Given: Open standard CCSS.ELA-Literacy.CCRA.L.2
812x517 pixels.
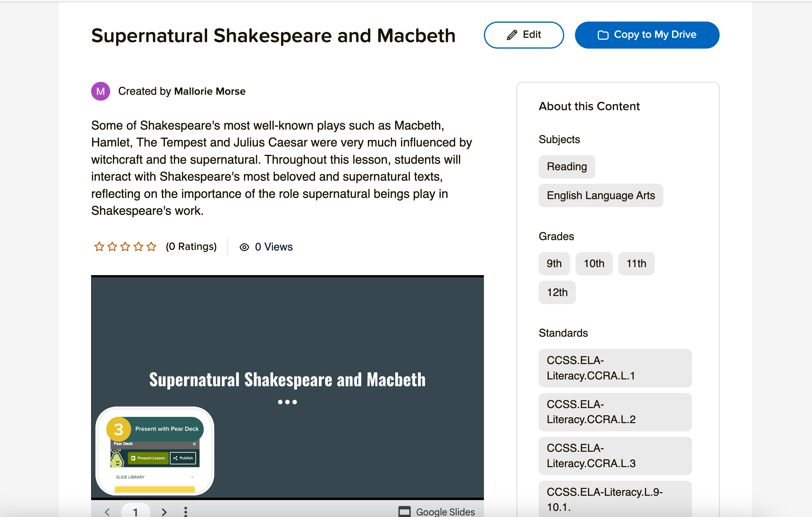Looking at the screenshot, I should pos(615,412).
